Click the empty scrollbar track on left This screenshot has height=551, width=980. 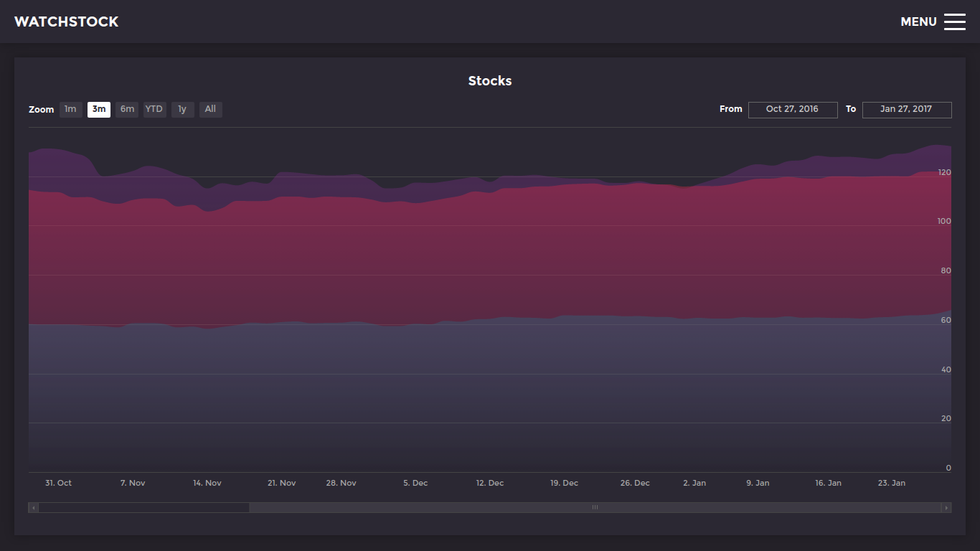coord(143,508)
